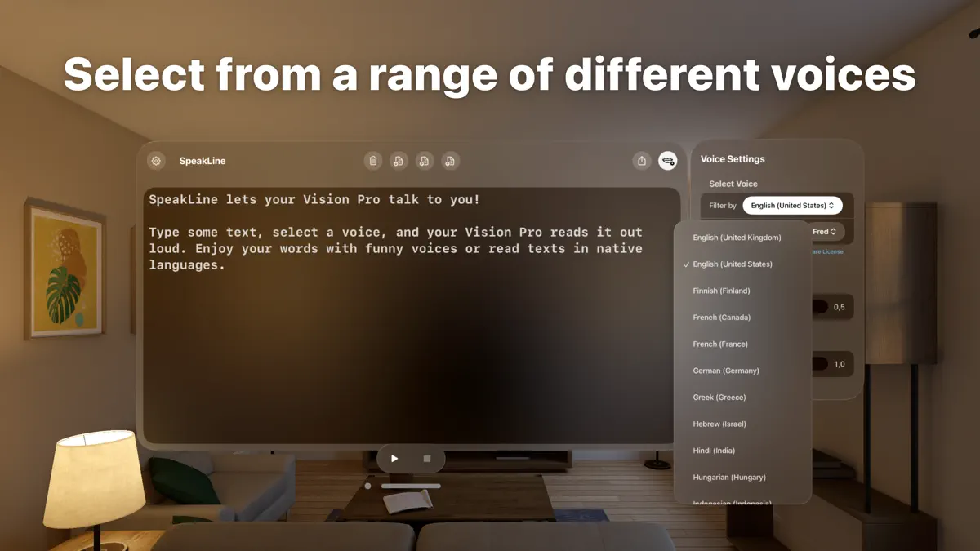Adjust the slider showing 0,5

click(x=832, y=307)
